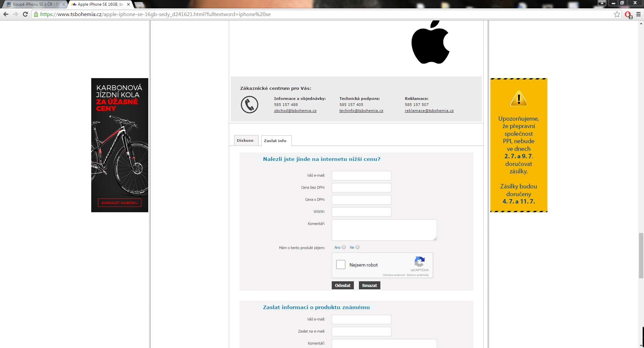Select the 'Ano' radio button
644x348 pixels.
pyautogui.click(x=344, y=247)
